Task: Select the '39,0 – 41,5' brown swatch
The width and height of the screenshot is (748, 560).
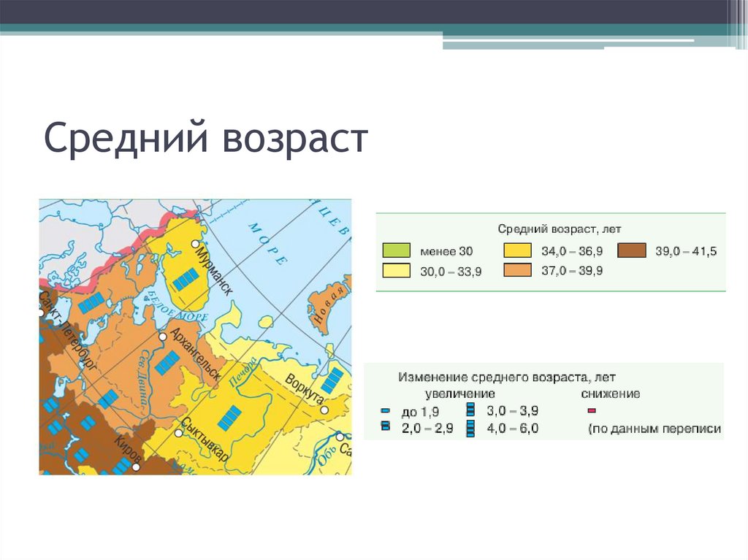Action: pos(631,250)
